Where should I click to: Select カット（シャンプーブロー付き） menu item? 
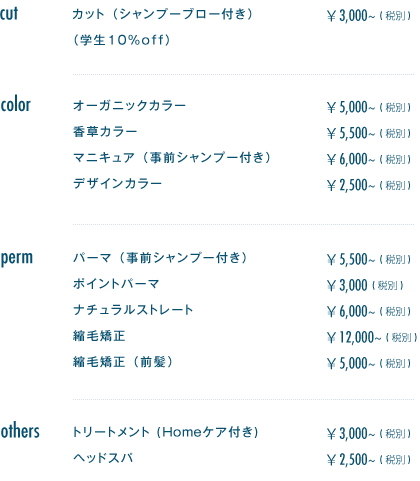coord(162,14)
